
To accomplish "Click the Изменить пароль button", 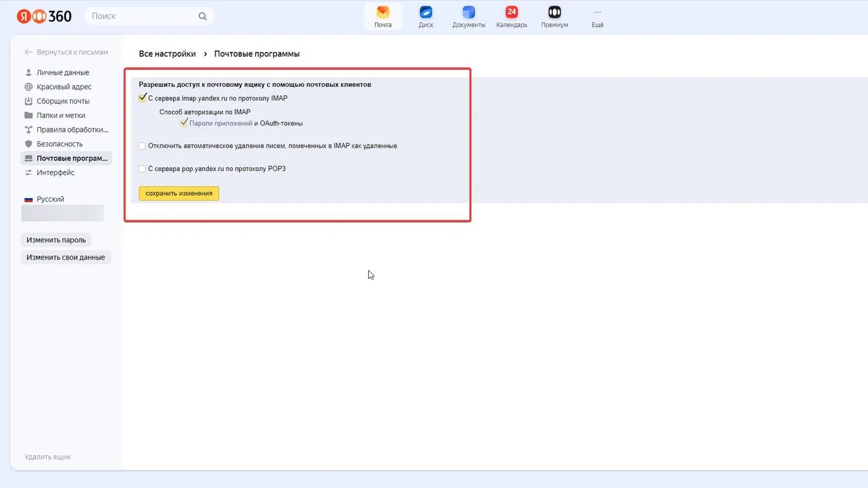I will point(56,240).
